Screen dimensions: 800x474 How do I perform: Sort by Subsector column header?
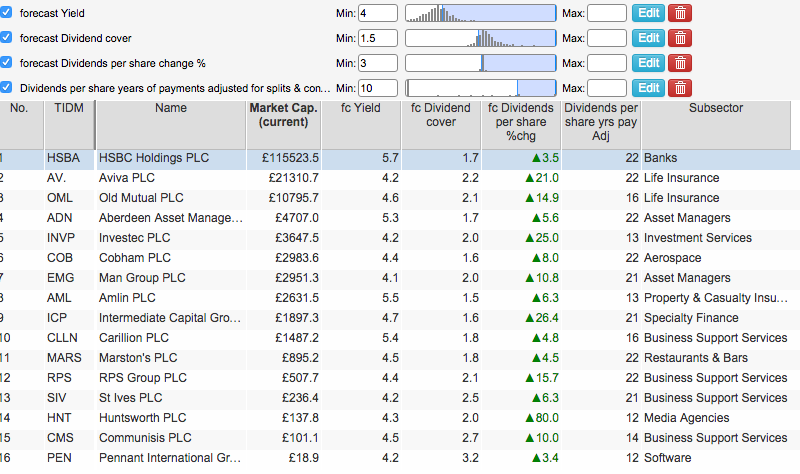tap(716, 124)
